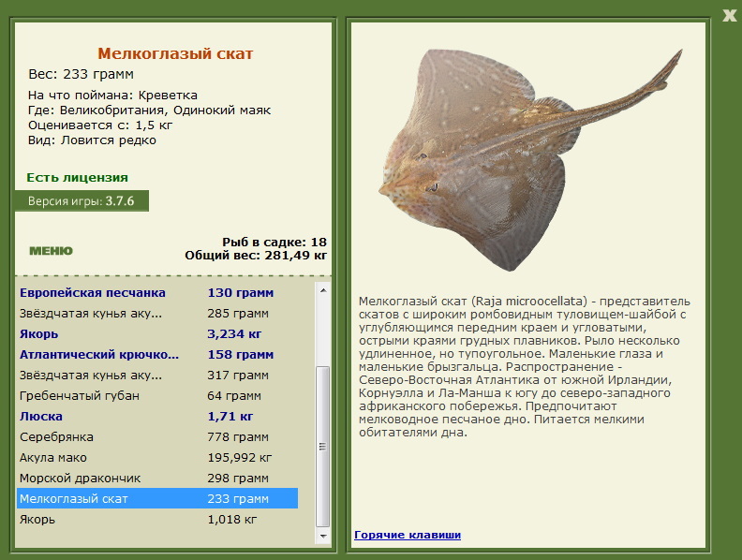Select Морской дракончик row
Image resolution: width=742 pixels, height=560 pixels.
157,478
